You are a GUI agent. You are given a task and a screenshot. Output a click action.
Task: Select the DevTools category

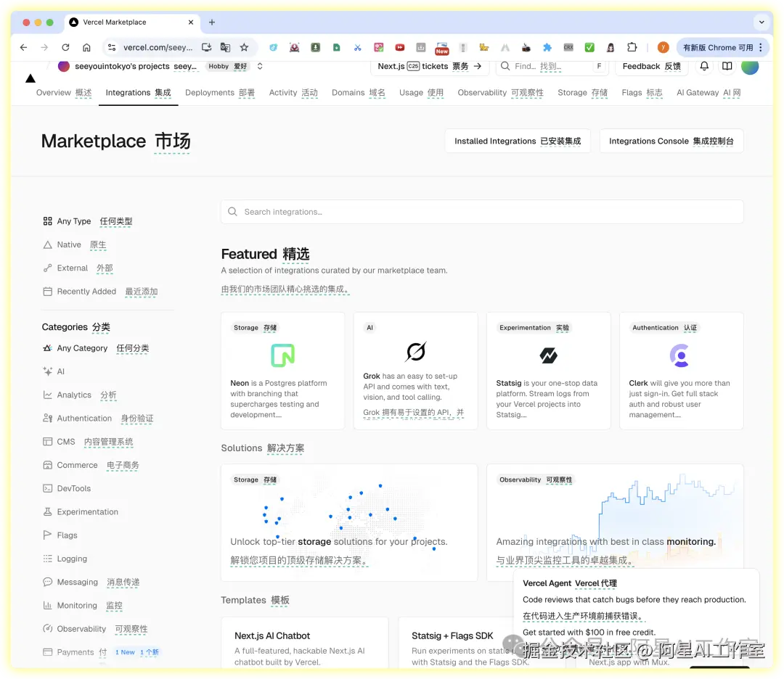click(x=67, y=489)
